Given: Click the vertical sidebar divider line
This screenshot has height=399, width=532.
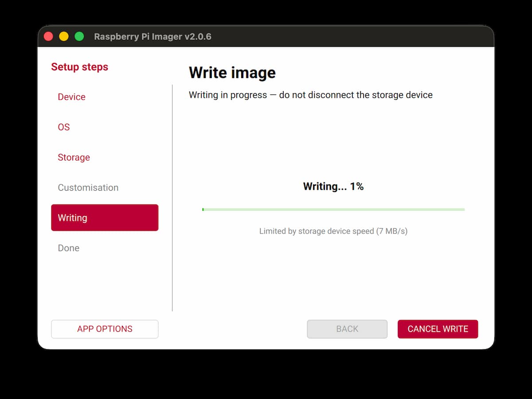Looking at the screenshot, I should point(172,198).
